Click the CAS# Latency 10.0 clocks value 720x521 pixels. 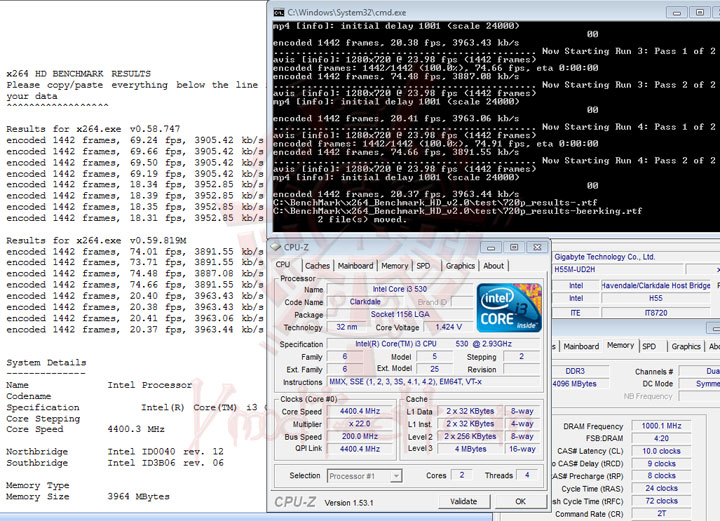pos(661,451)
